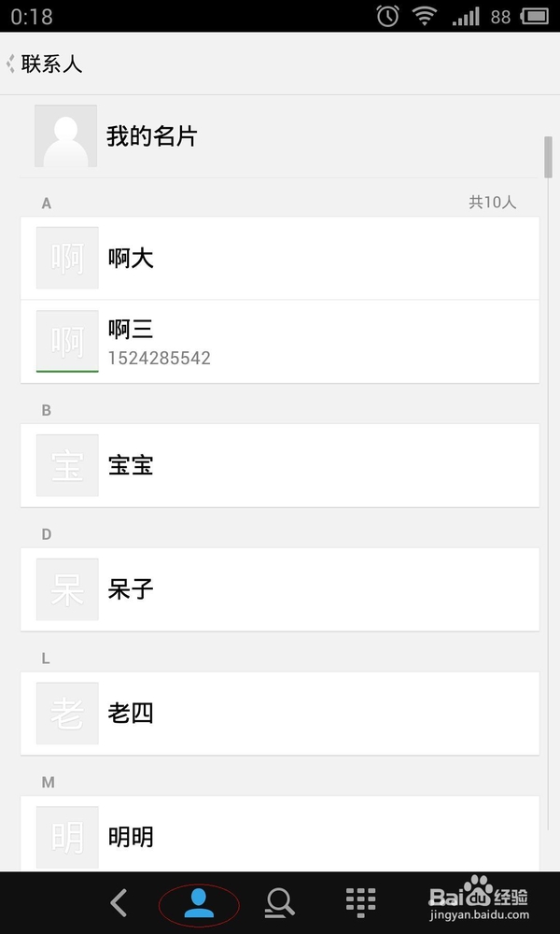The image size is (560, 934).
Task: Open the dial pad grid icon
Action: [360, 903]
